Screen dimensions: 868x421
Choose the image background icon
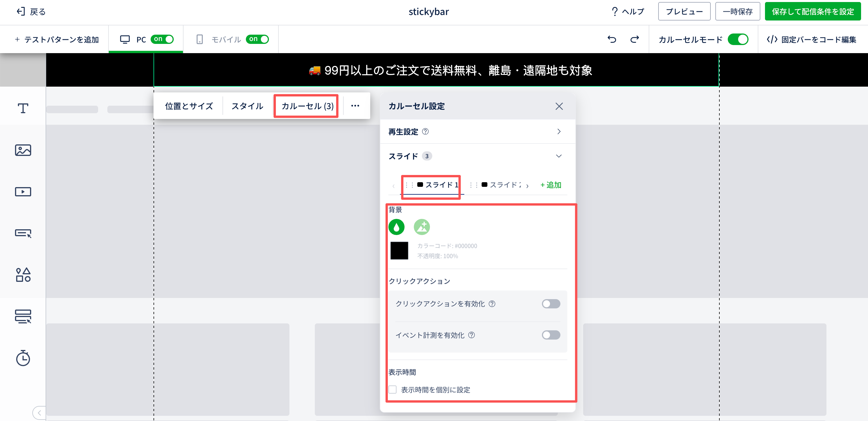[422, 227]
